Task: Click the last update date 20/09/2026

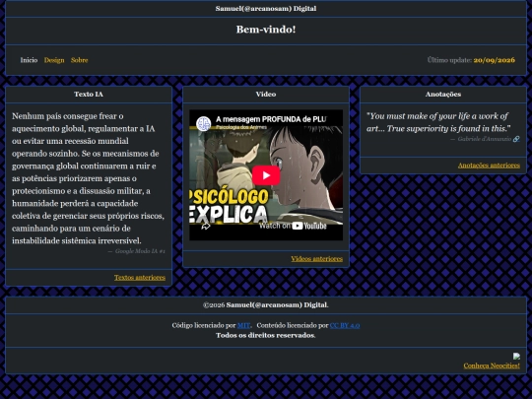Action: pos(495,60)
